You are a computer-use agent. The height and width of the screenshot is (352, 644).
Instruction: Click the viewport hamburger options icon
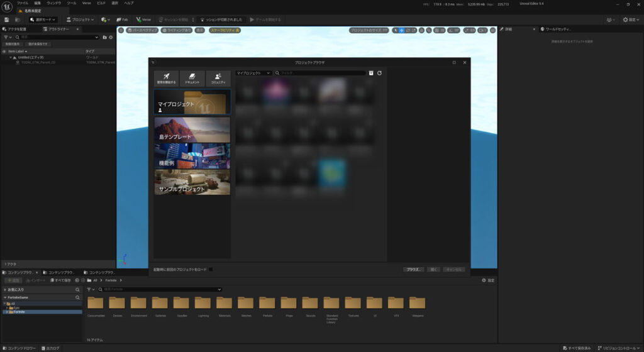pos(121,30)
